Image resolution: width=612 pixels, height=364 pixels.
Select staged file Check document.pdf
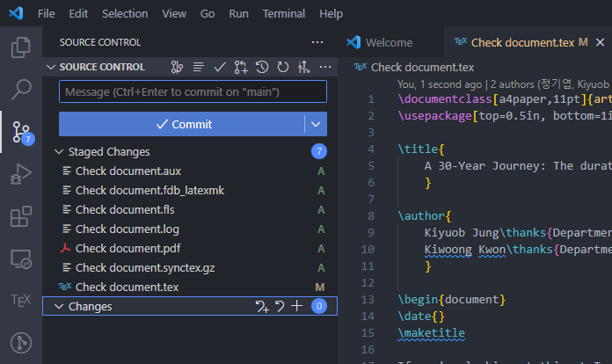click(190, 248)
